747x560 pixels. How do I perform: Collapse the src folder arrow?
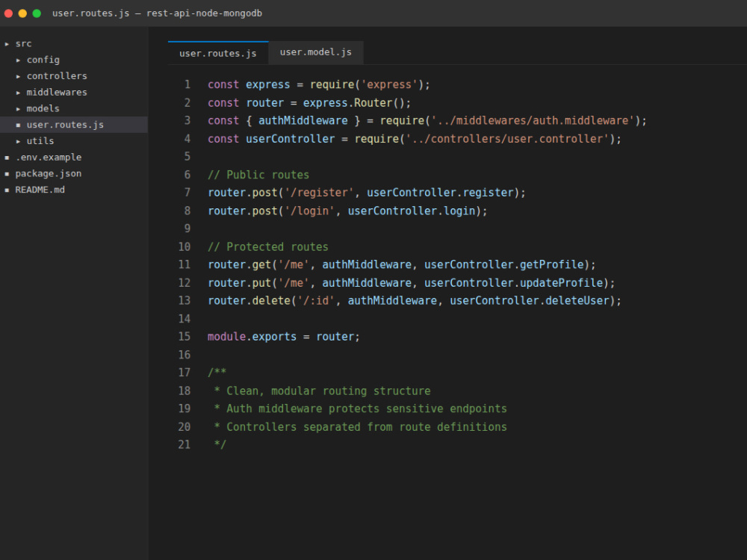tap(7, 44)
